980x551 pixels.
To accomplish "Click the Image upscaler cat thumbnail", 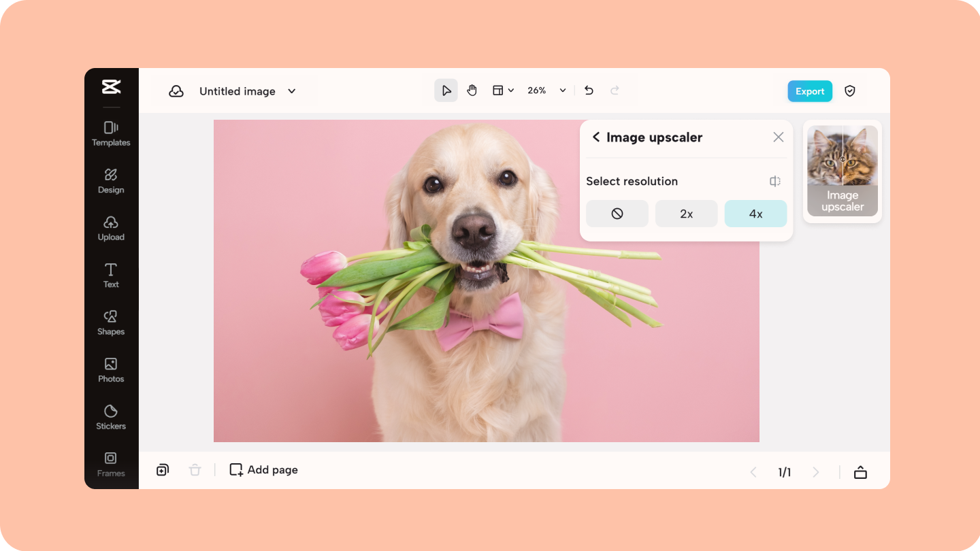I will pos(843,171).
